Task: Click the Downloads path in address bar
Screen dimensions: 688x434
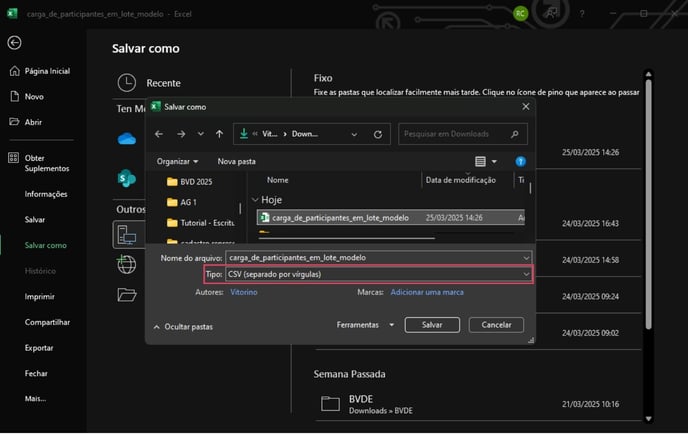Action: click(x=305, y=134)
